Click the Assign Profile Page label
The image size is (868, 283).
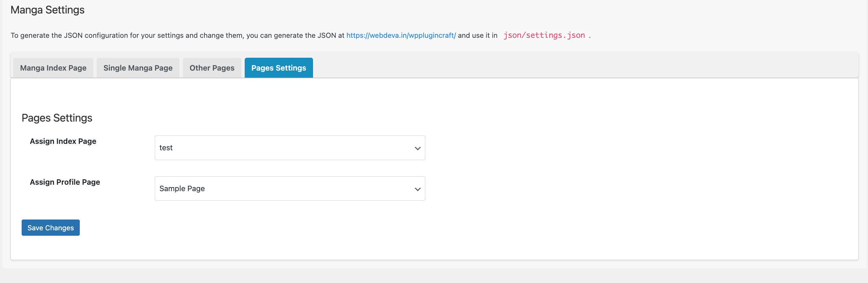coord(65,182)
